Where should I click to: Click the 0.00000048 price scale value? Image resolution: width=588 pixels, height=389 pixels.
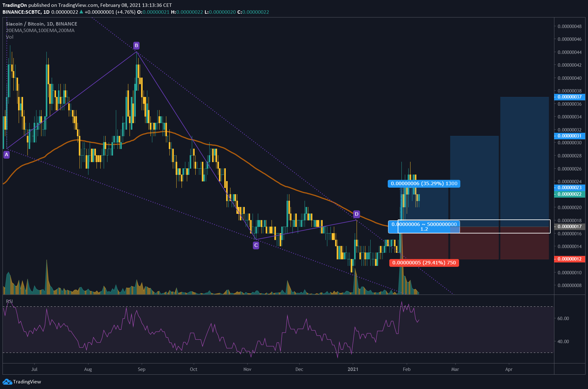pyautogui.click(x=570, y=26)
